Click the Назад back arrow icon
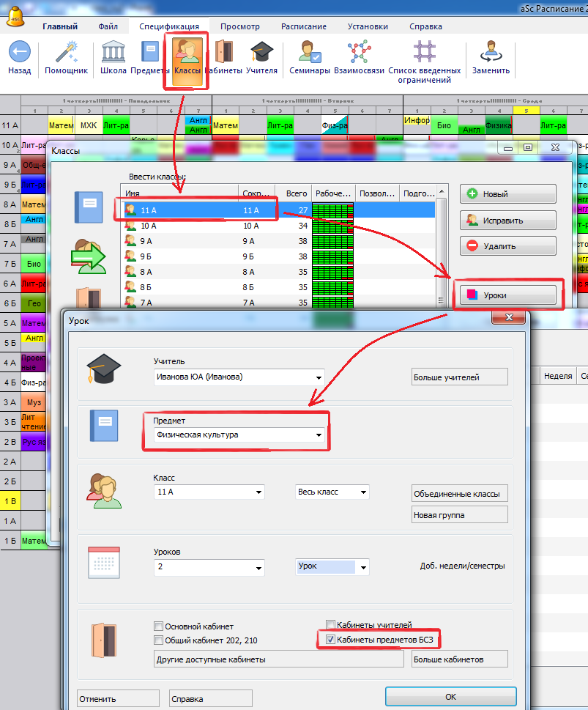588x710 pixels. click(x=20, y=53)
